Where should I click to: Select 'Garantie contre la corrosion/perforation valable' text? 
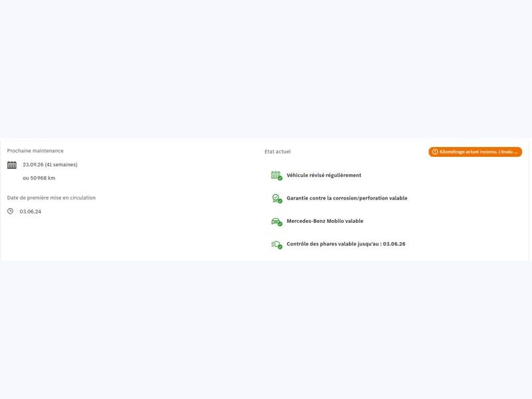(346, 198)
